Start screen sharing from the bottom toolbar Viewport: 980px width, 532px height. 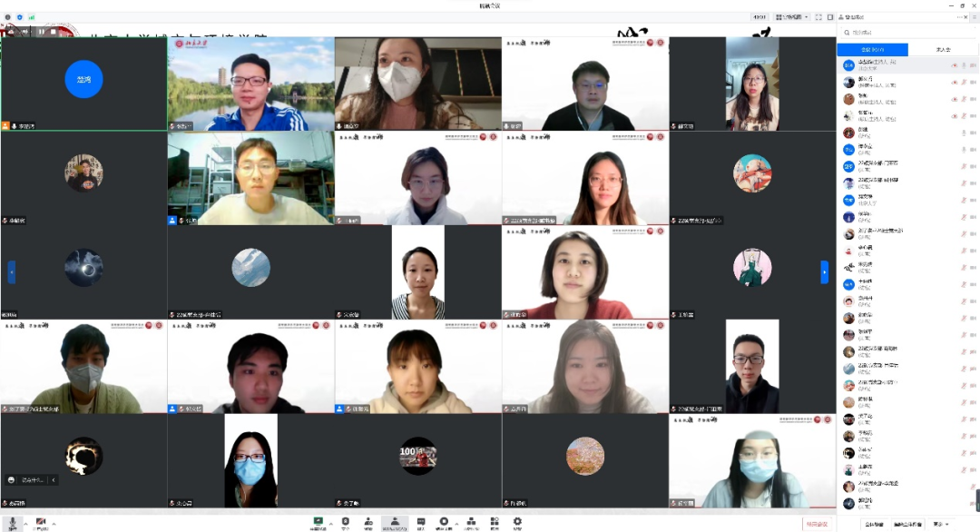click(318, 522)
